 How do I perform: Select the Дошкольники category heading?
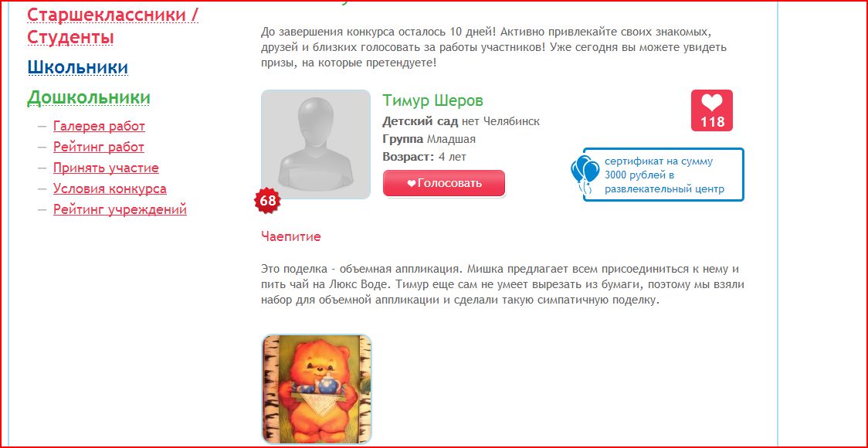click(x=89, y=97)
